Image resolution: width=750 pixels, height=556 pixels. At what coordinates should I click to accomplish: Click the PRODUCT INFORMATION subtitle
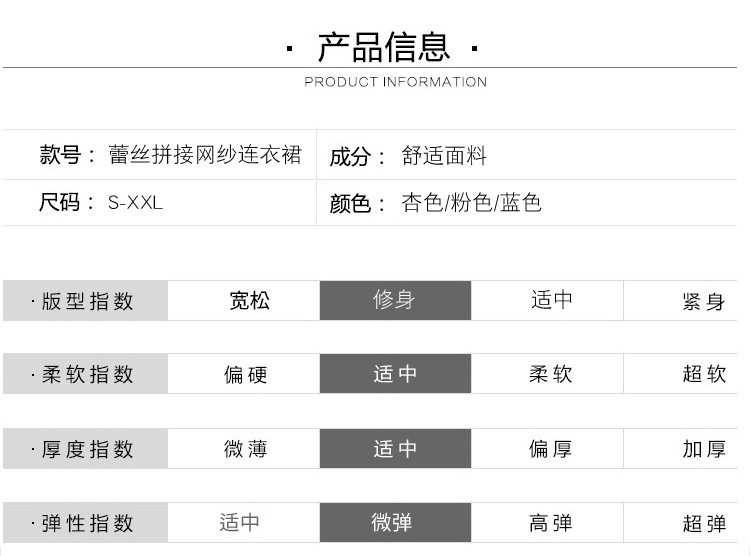coord(395,82)
